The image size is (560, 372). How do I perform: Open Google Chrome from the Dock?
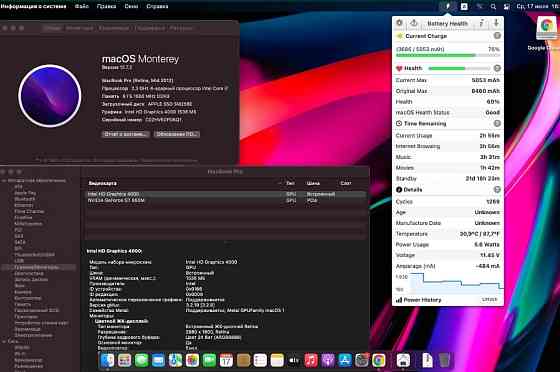tap(379, 360)
